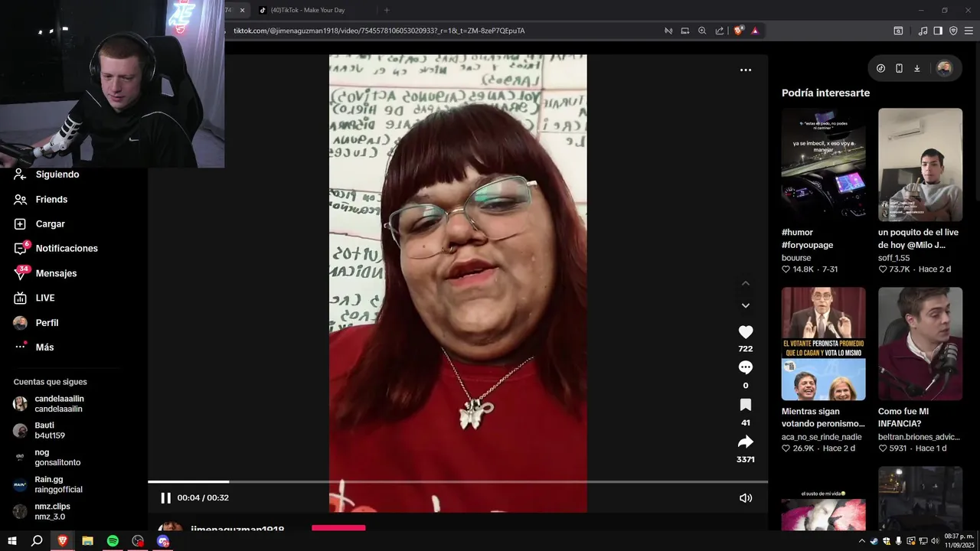The image size is (980, 551).
Task: Click the Brave Rewards triangle icon
Action: [755, 31]
